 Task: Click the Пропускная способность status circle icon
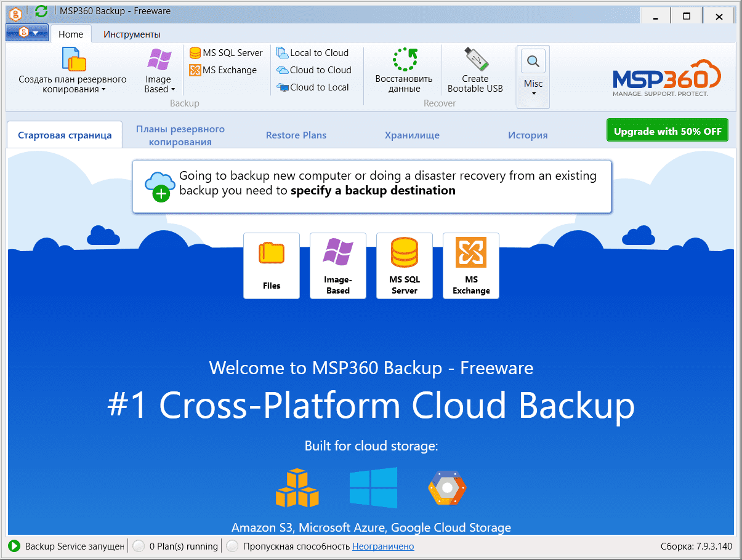pos(232,546)
